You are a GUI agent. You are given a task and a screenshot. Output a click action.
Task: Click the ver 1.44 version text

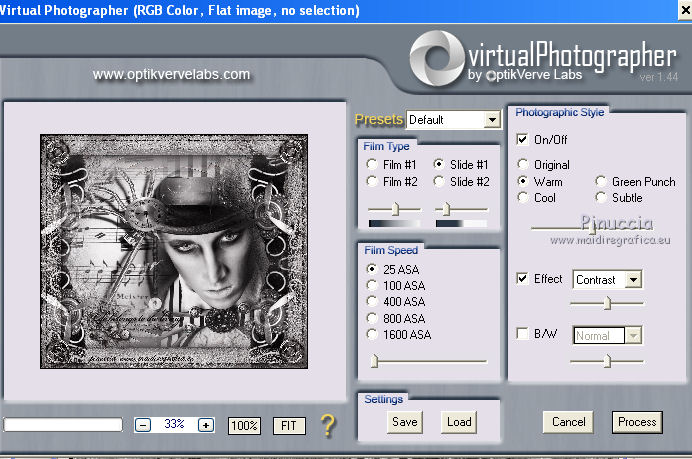coord(658,77)
